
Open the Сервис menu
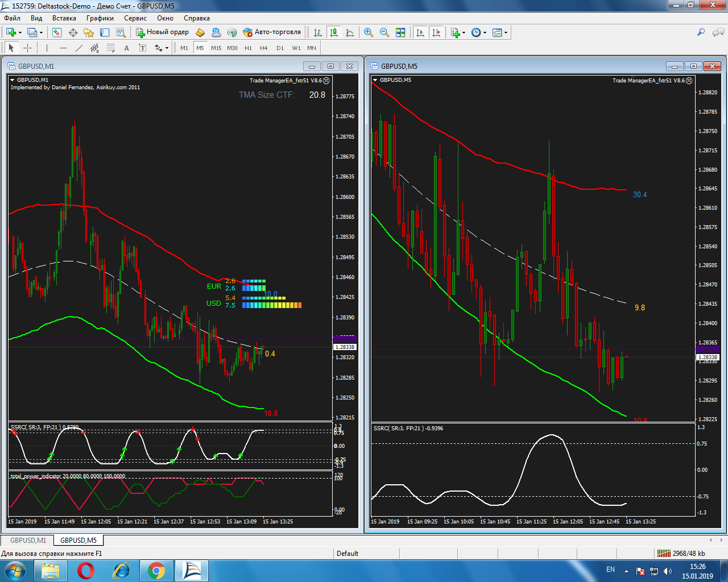tap(135, 18)
